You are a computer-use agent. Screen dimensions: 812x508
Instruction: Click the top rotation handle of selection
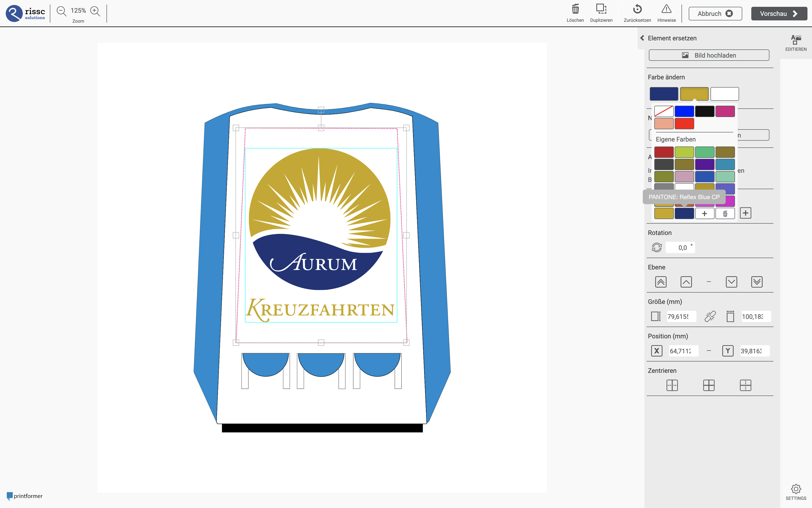321,110
